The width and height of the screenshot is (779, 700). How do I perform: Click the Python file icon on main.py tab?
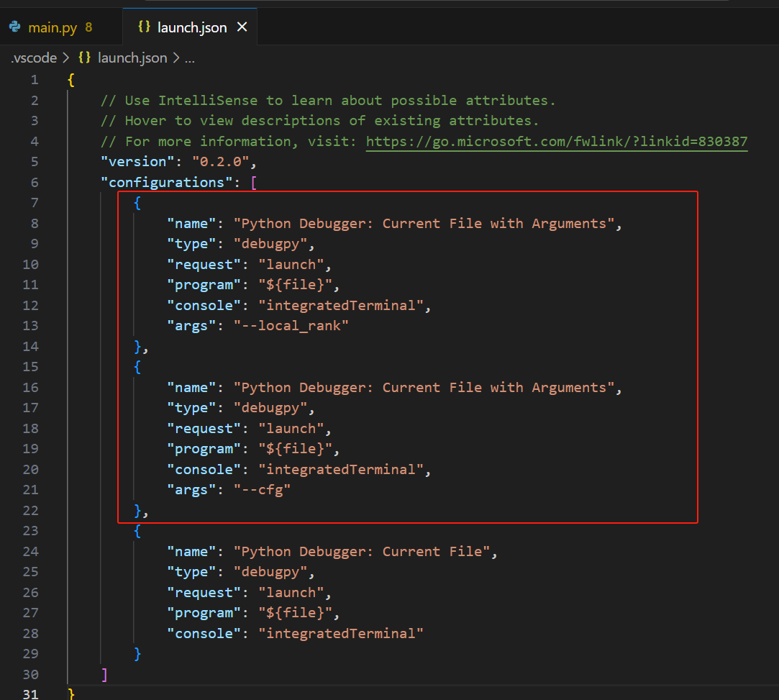[14, 28]
